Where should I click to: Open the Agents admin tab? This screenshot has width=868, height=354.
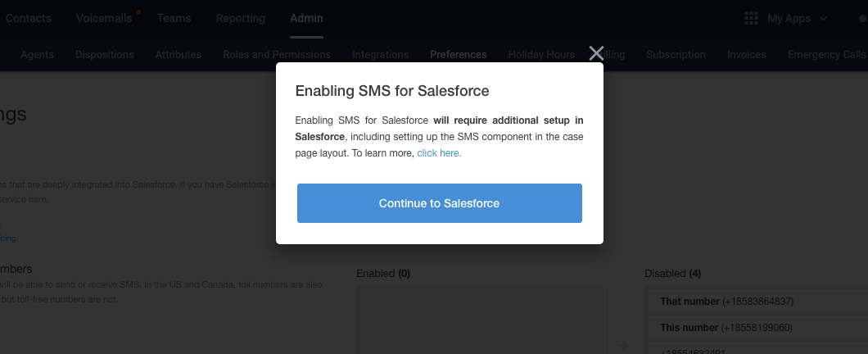(37, 55)
